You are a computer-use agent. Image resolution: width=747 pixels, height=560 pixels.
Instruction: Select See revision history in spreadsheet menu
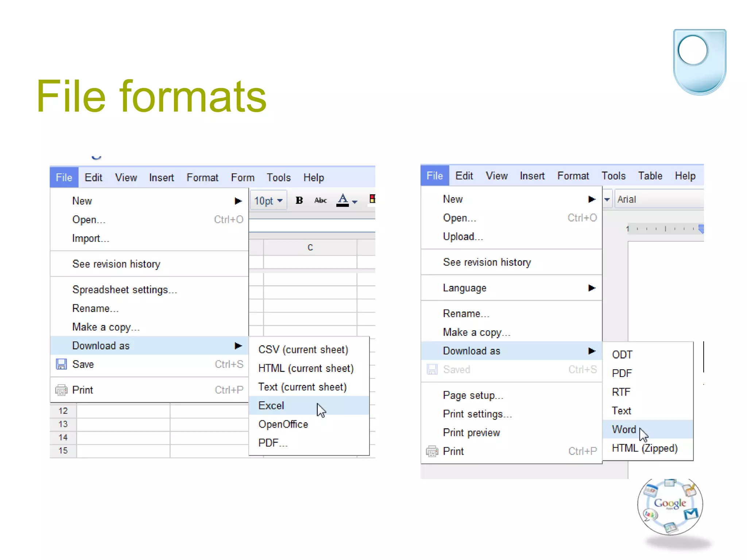[149, 264]
